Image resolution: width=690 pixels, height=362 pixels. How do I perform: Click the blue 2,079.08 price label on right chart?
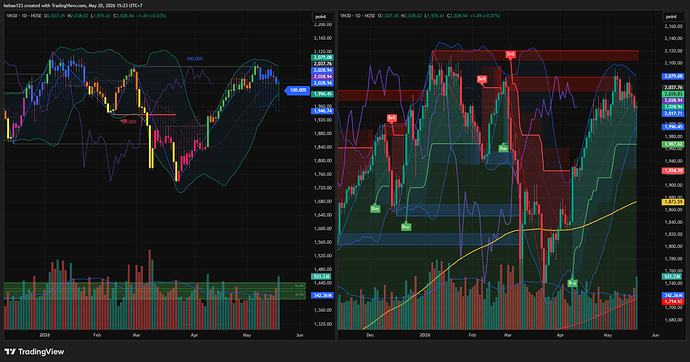click(x=673, y=77)
